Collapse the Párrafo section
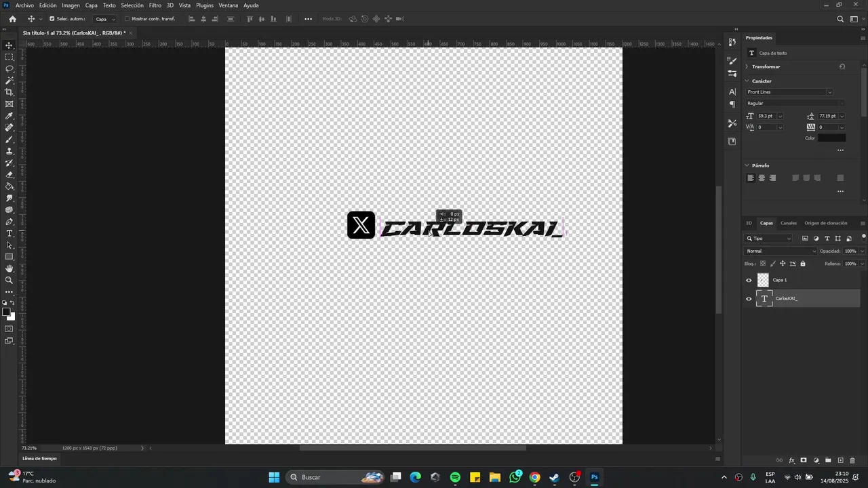The height and width of the screenshot is (488, 868). 747,165
